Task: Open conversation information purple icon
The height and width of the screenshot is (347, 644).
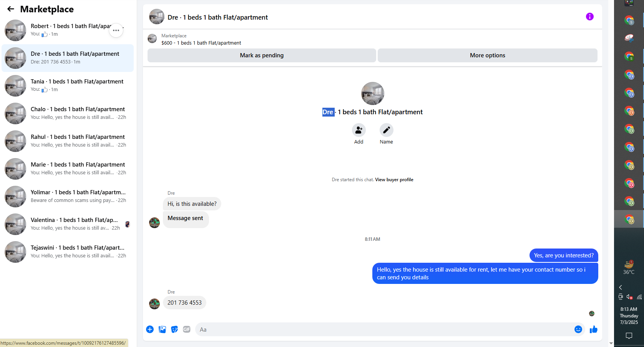Action: pos(589,17)
